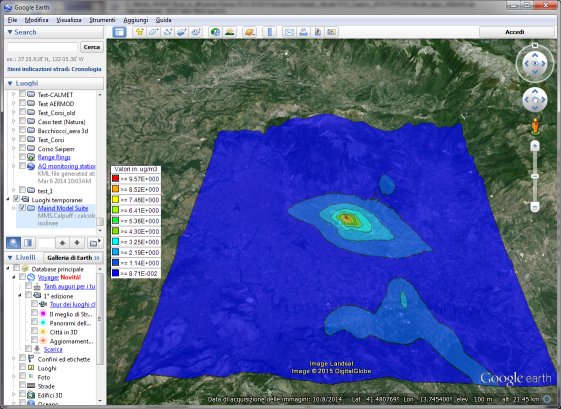Enable the Strade layer checkbox
Viewport: 561px width, 409px height.
(x=22, y=385)
